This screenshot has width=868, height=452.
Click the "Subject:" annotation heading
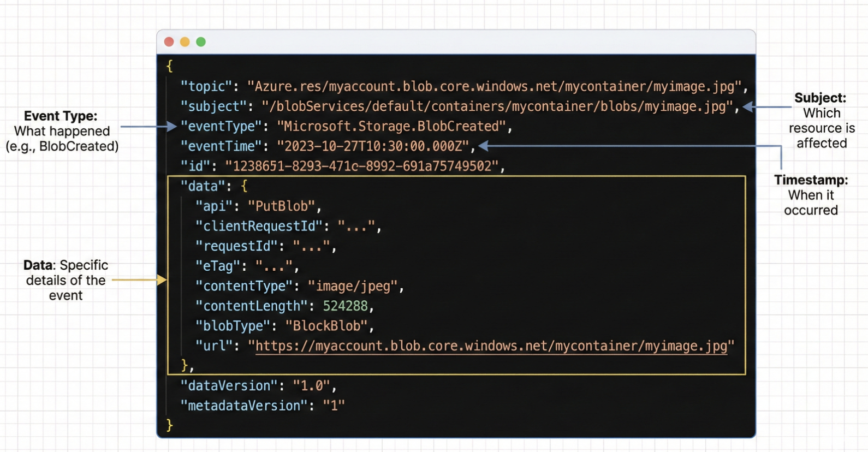coord(820,98)
